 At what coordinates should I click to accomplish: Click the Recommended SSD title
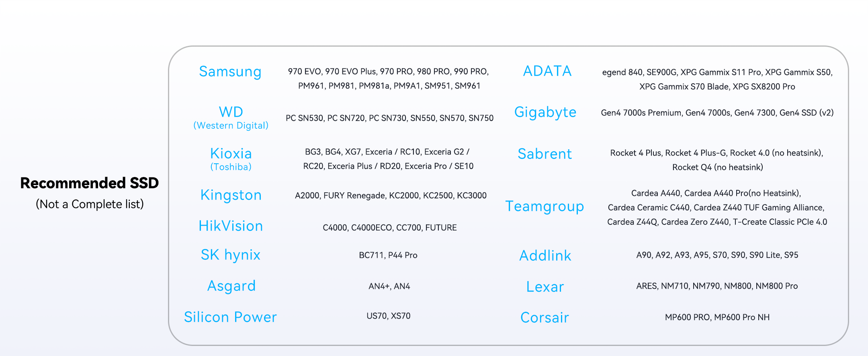(90, 183)
